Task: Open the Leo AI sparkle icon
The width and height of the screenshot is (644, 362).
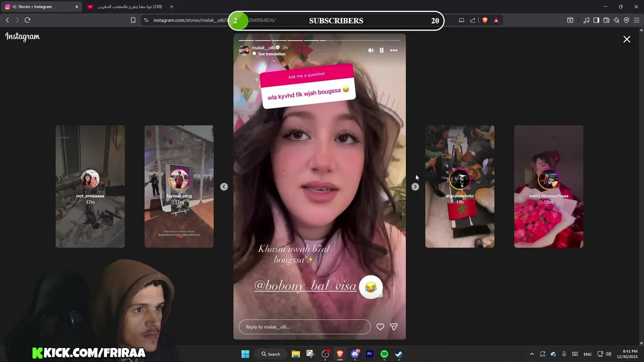Action: [616, 20]
